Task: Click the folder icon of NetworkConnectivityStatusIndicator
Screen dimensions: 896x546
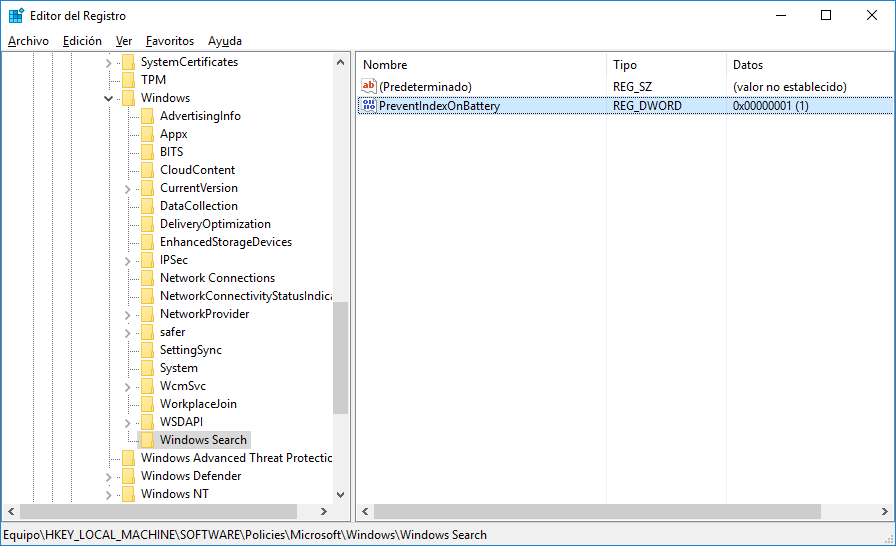Action: [147, 296]
